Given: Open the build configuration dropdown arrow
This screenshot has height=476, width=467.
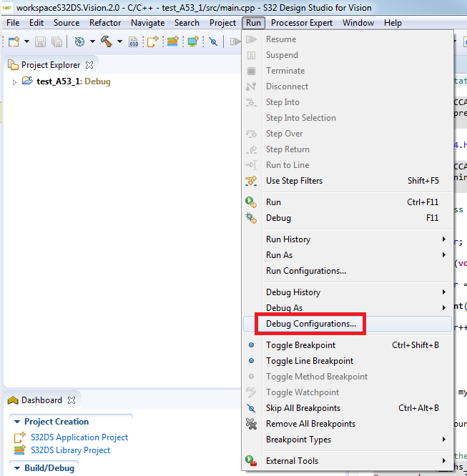Looking at the screenshot, I should pyautogui.click(x=92, y=41).
